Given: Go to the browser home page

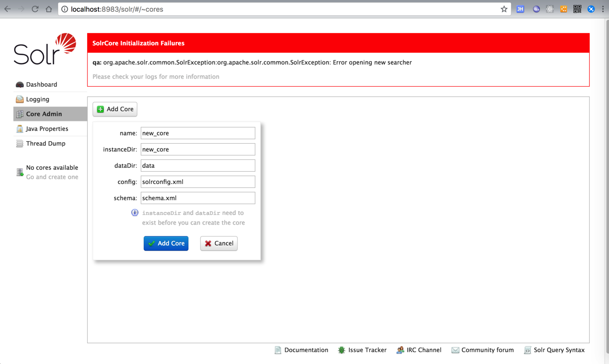Looking at the screenshot, I should (49, 9).
